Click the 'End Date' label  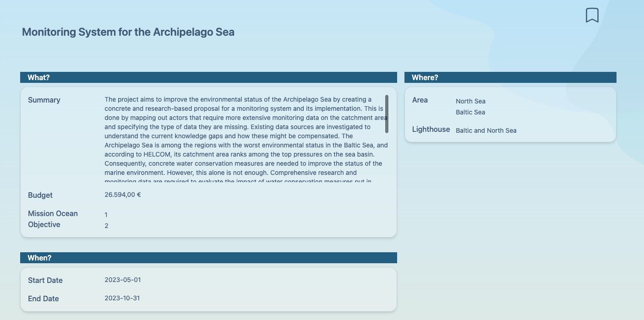coord(44,298)
